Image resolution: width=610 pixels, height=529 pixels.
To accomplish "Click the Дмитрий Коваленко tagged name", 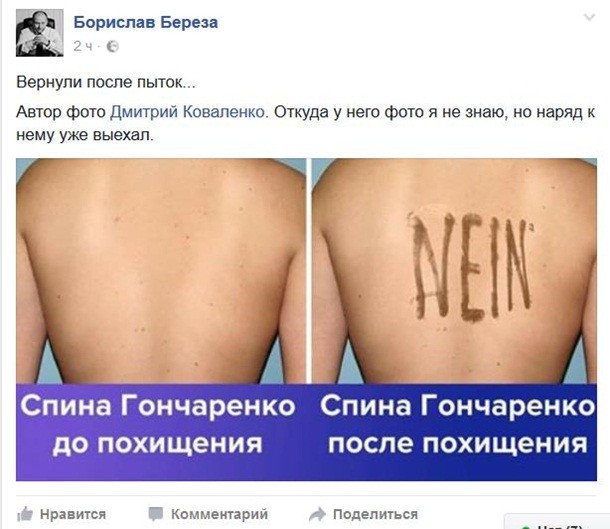I will [187, 112].
